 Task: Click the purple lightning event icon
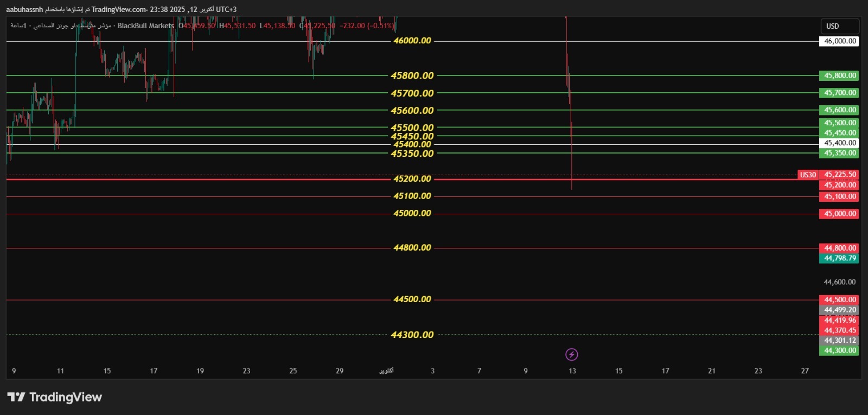[x=571, y=355]
